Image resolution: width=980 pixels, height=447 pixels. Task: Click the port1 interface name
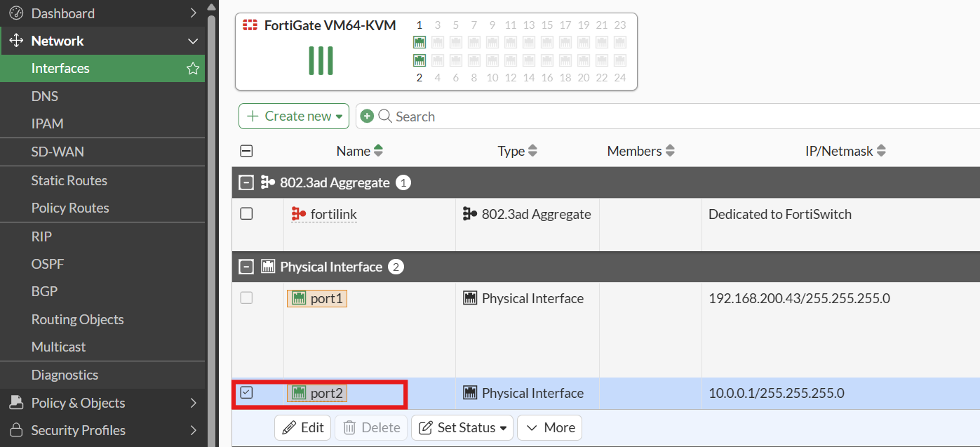(327, 298)
